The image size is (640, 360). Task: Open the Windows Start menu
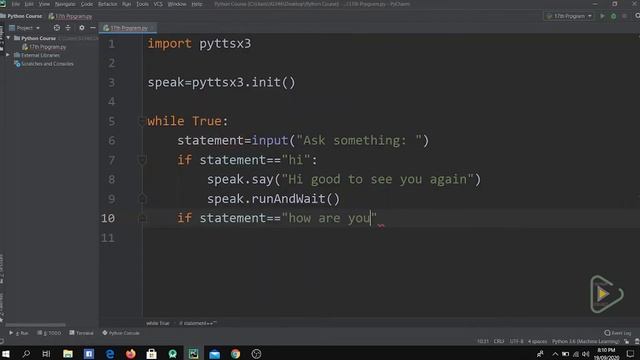click(x=6, y=353)
